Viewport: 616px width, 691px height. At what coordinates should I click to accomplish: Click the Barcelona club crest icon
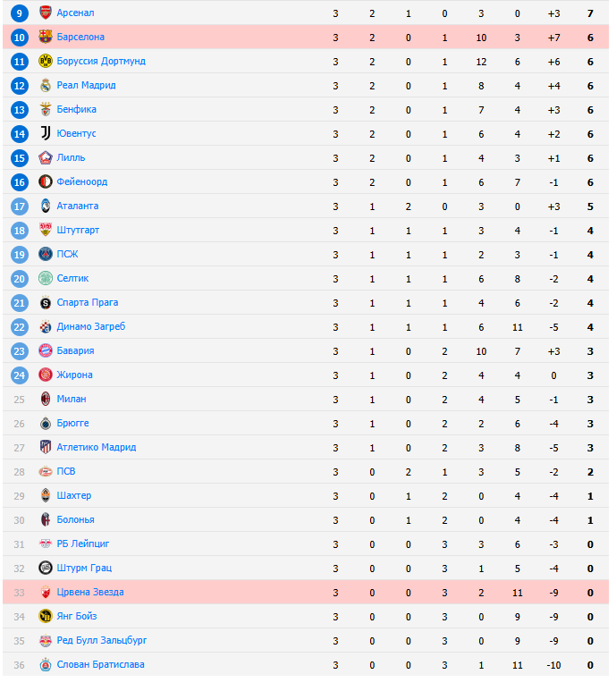pos(46,37)
